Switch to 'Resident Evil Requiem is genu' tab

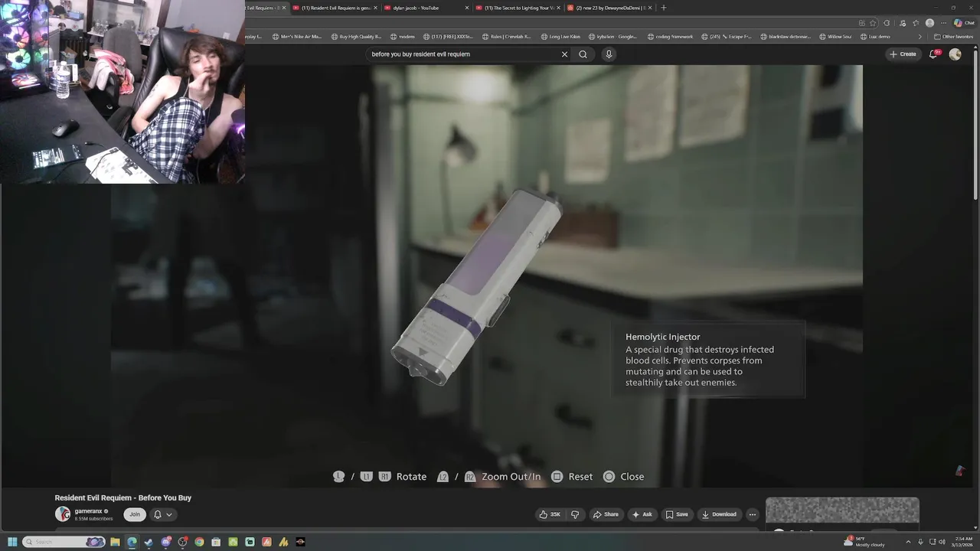pyautogui.click(x=336, y=8)
